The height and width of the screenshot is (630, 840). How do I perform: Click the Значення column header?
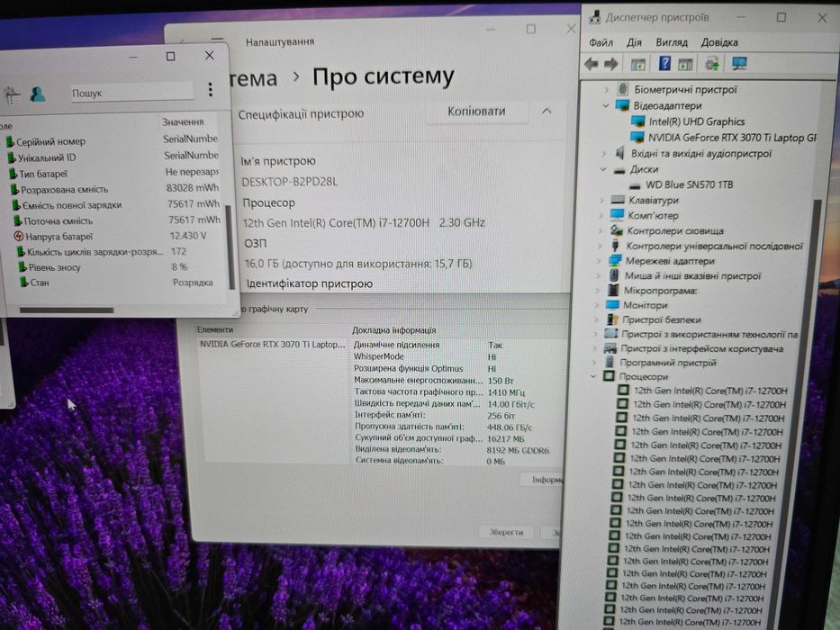(x=183, y=122)
